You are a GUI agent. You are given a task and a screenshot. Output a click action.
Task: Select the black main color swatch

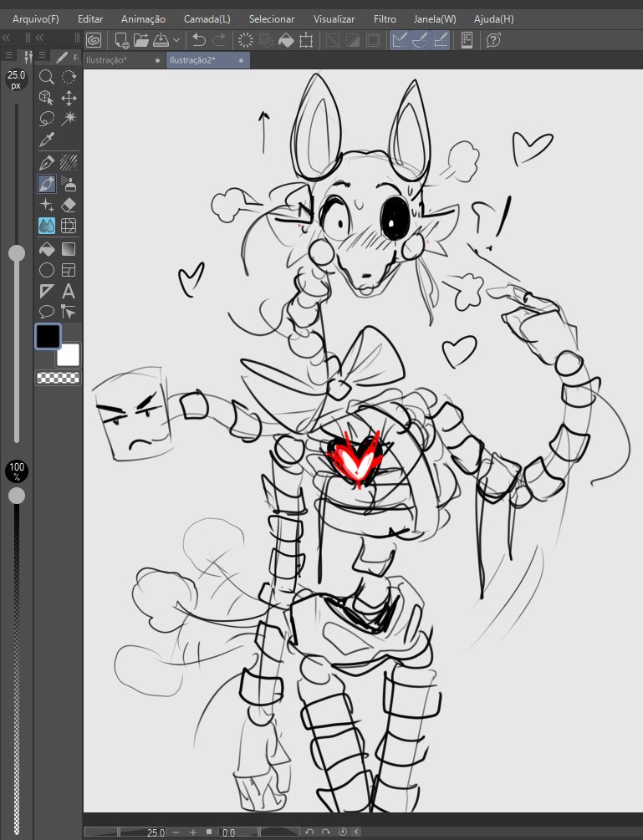coord(48,337)
